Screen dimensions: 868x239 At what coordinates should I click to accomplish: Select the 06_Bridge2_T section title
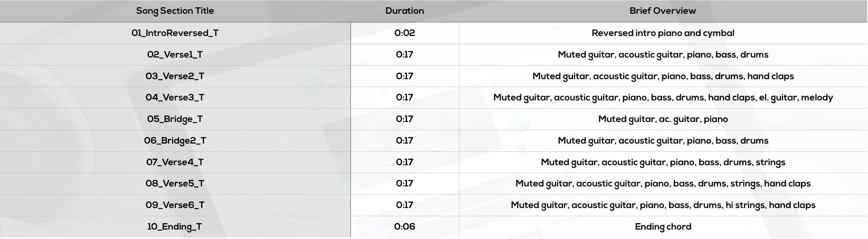tap(175, 141)
